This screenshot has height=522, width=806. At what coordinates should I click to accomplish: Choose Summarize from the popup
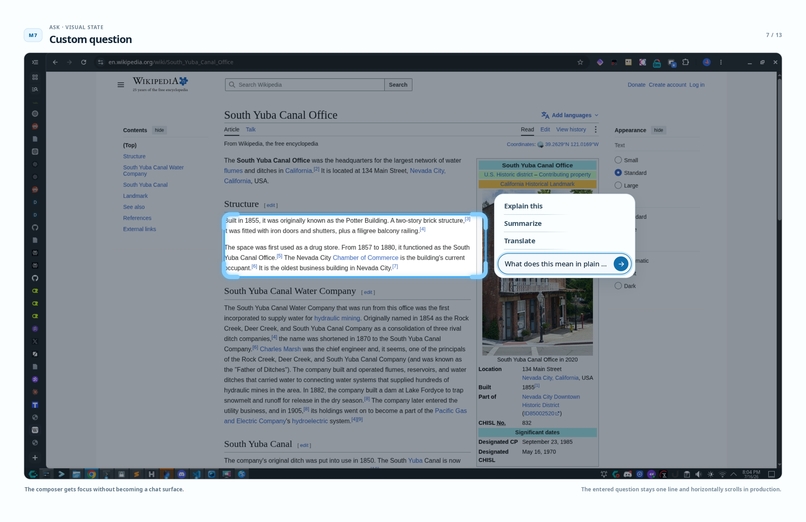click(x=523, y=223)
